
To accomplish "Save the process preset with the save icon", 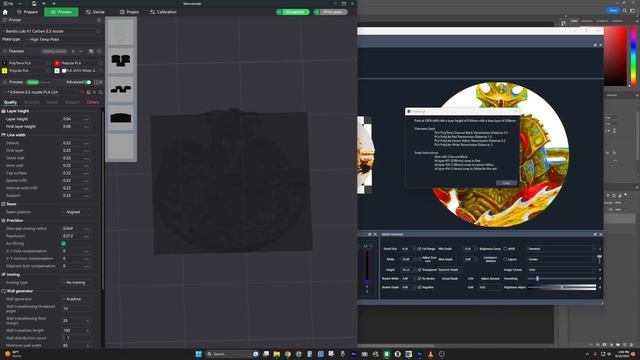I will [x=89, y=92].
